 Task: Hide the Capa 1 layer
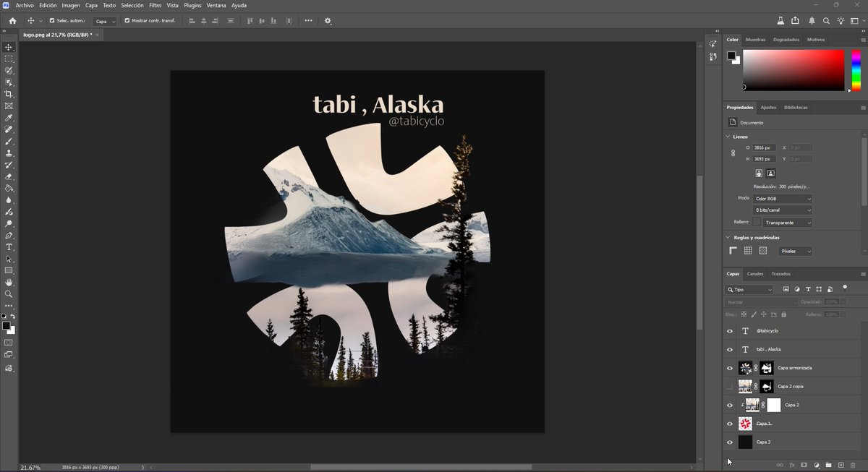pyautogui.click(x=729, y=424)
